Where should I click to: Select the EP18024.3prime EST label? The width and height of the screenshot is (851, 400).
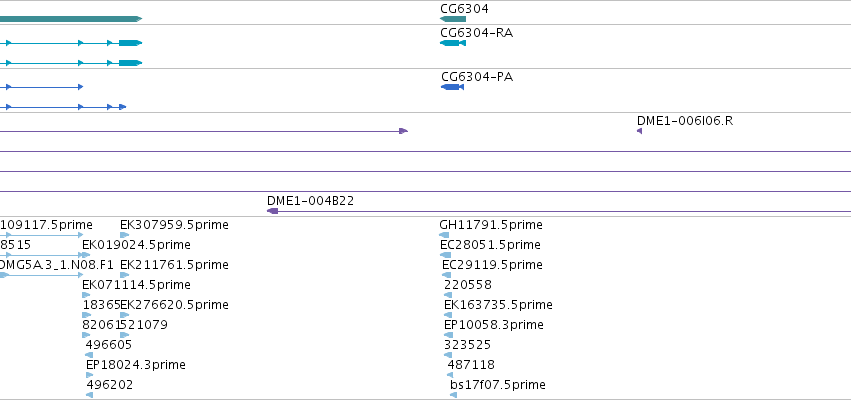coord(136,365)
